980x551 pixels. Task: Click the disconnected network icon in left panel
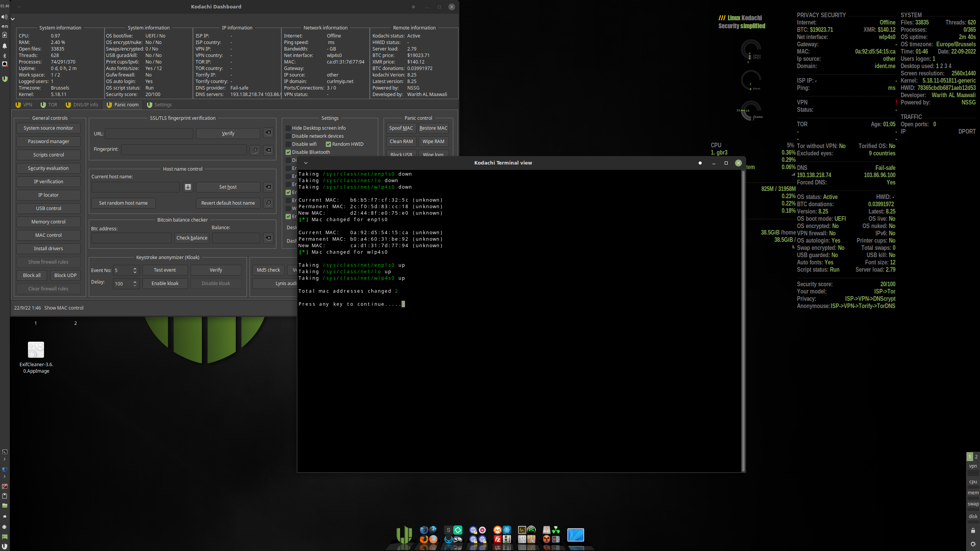coord(5,64)
